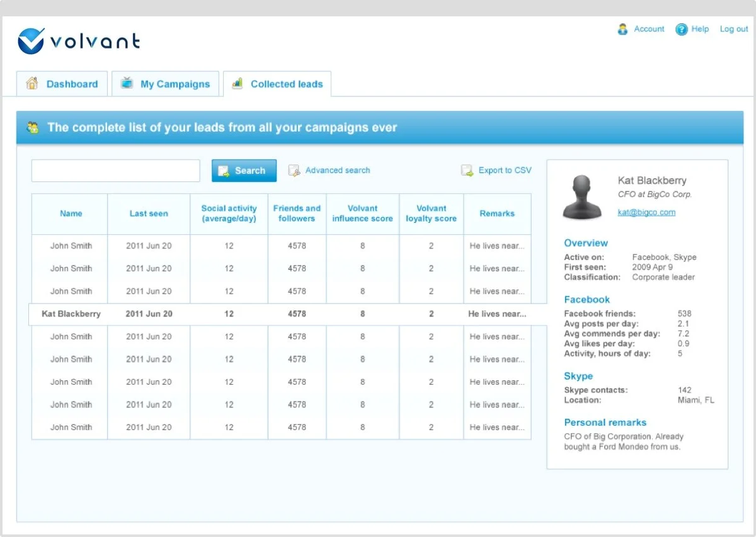The image size is (756, 537).
Task: Click the leads list header smiley icon
Action: click(x=33, y=127)
